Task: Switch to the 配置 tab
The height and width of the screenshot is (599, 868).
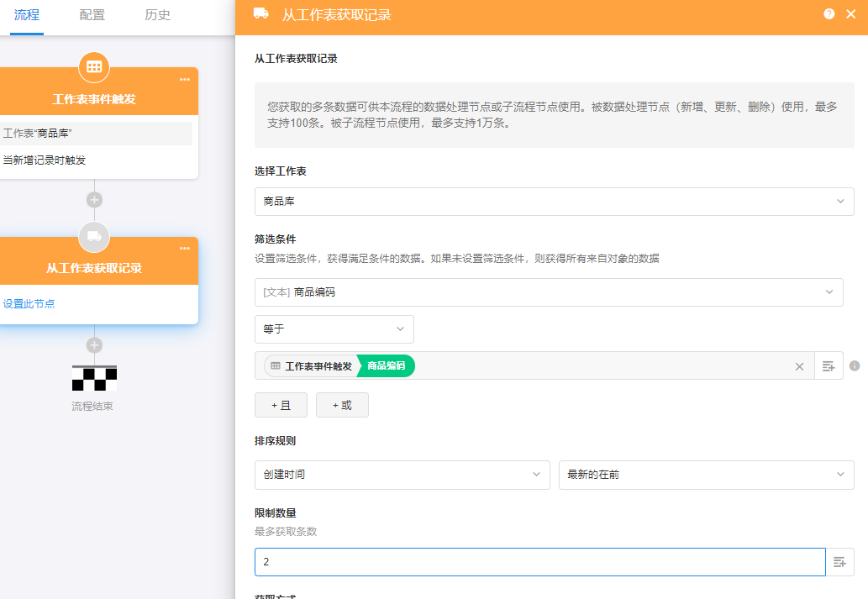Action: pos(92,15)
